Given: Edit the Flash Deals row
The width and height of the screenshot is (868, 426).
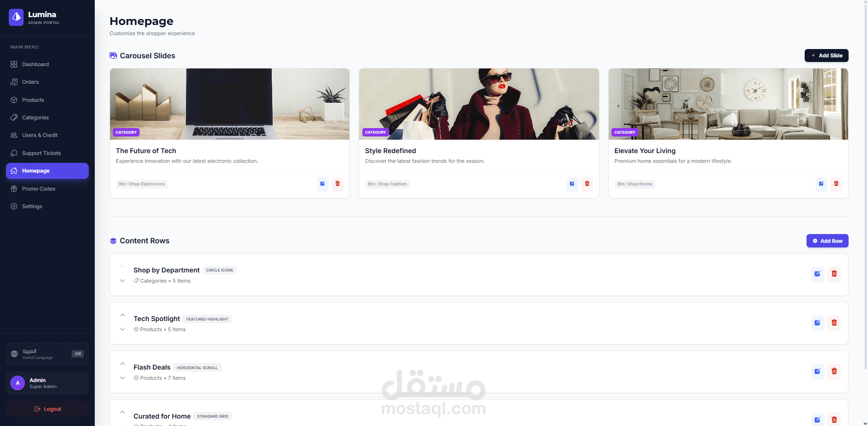Looking at the screenshot, I should point(818,371).
